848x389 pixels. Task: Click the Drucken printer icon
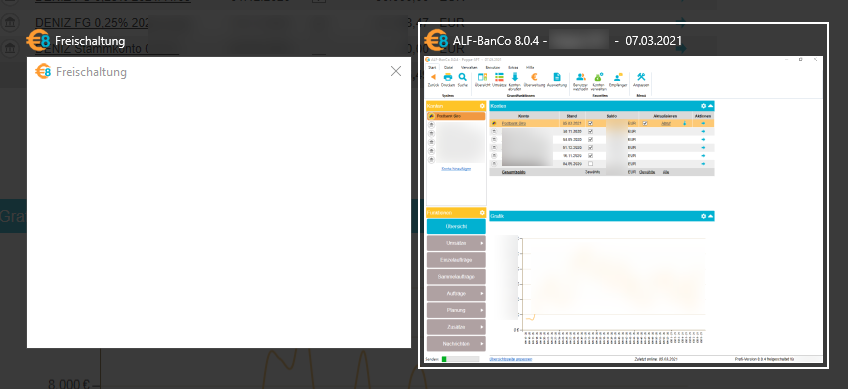(448, 77)
